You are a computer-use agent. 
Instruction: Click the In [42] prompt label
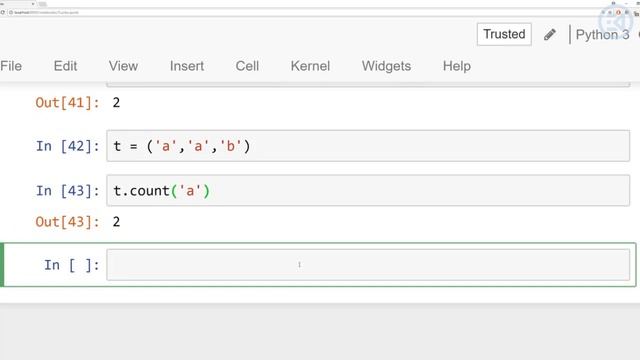(67, 146)
